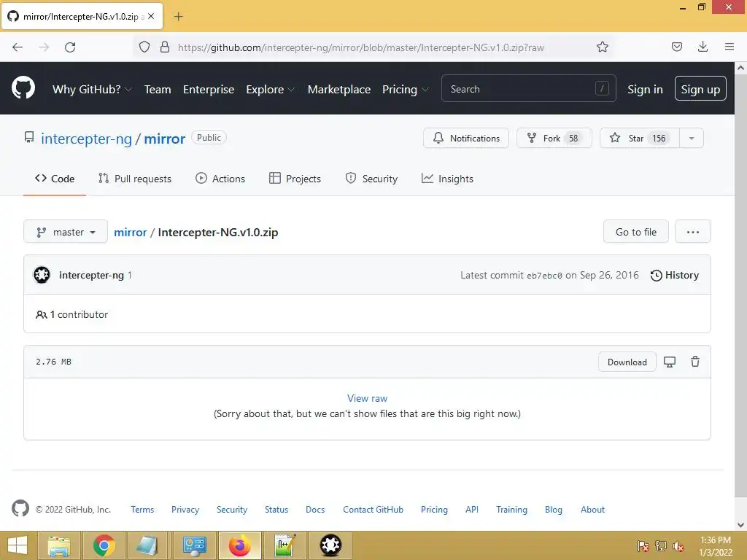The width and height of the screenshot is (747, 560).
Task: Switch to the Insights tab
Action: tap(447, 179)
